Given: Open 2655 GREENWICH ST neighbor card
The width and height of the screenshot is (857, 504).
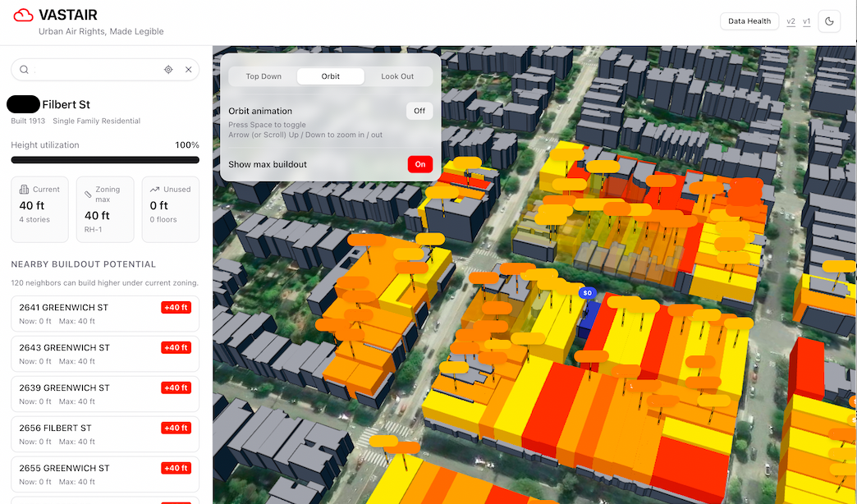Looking at the screenshot, I should pyautogui.click(x=105, y=474).
